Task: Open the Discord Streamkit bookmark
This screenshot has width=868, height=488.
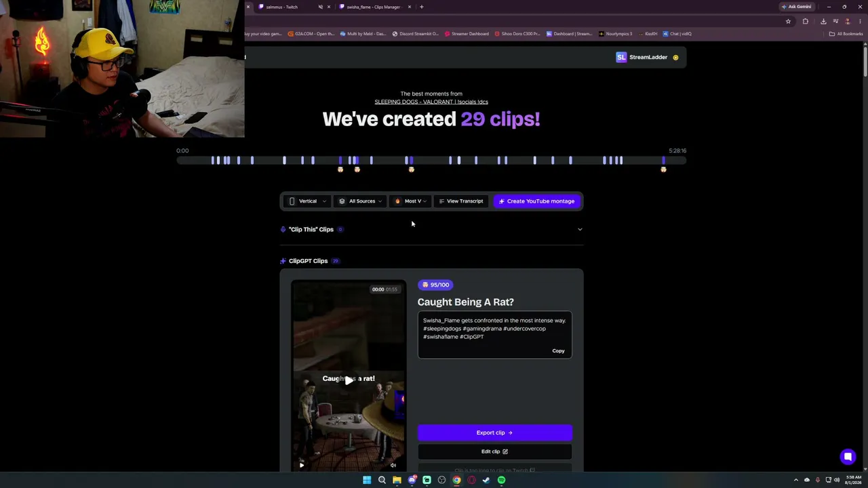Action: [415, 34]
